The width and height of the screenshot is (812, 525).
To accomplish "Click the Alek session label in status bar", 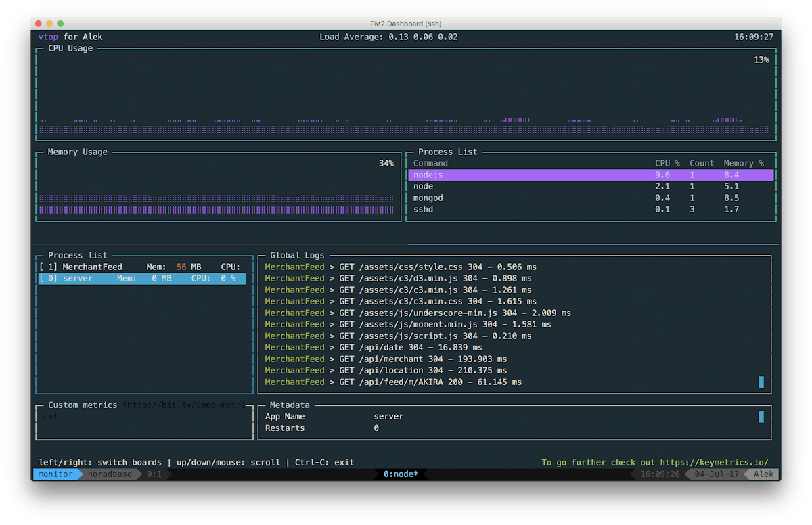I will [x=763, y=474].
